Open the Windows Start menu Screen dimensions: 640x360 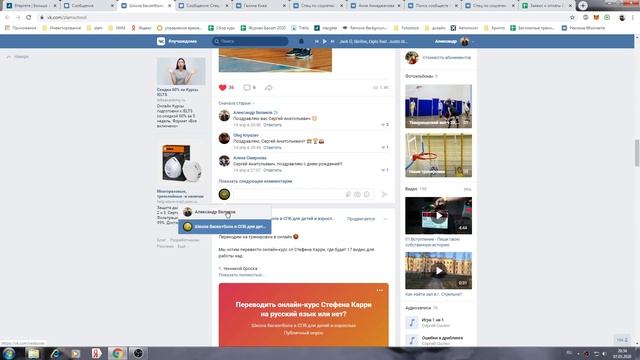[9, 353]
